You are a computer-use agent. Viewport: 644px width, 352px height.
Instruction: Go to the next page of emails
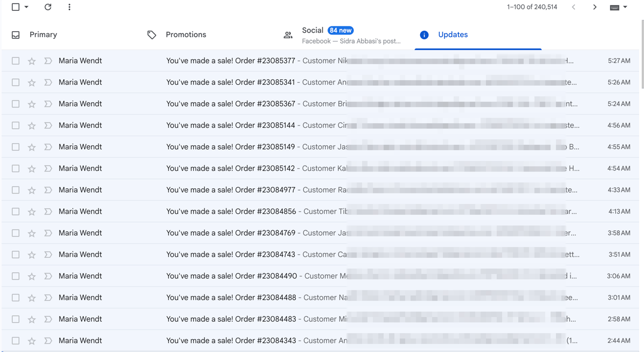[x=594, y=7]
